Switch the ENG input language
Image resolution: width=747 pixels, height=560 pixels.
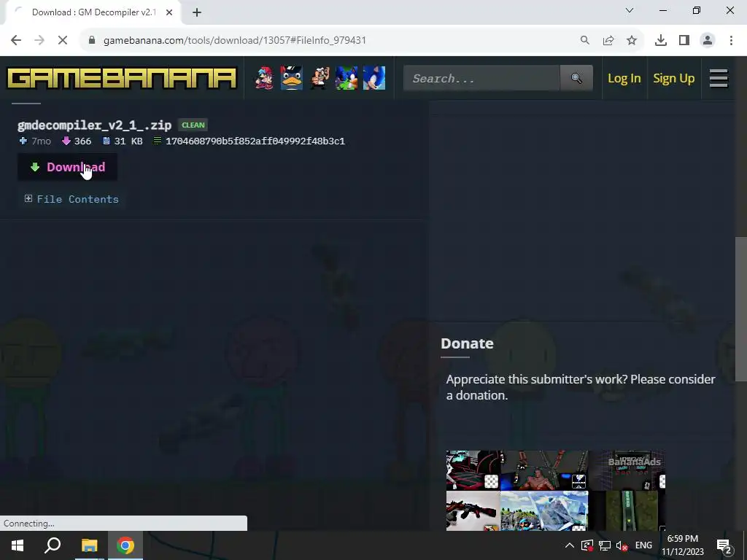643,545
